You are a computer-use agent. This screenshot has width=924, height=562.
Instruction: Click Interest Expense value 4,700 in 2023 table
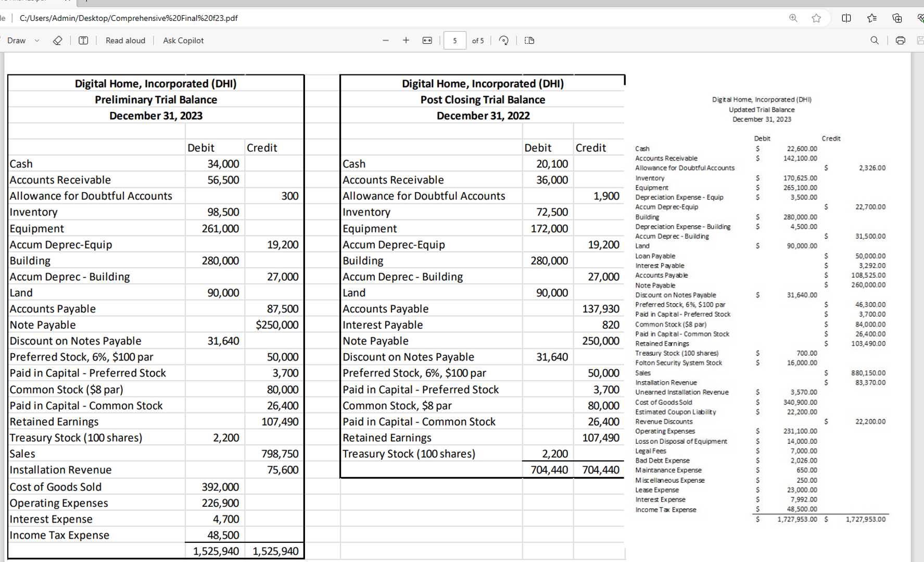(226, 519)
